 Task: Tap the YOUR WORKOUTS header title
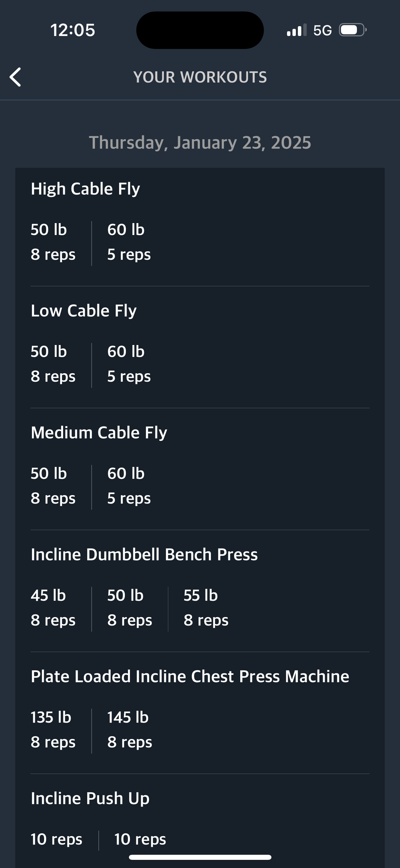[x=200, y=77]
